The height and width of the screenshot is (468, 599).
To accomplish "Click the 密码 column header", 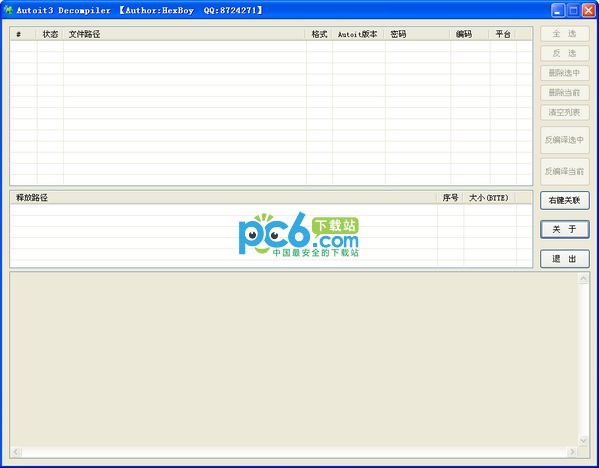I will [418, 34].
